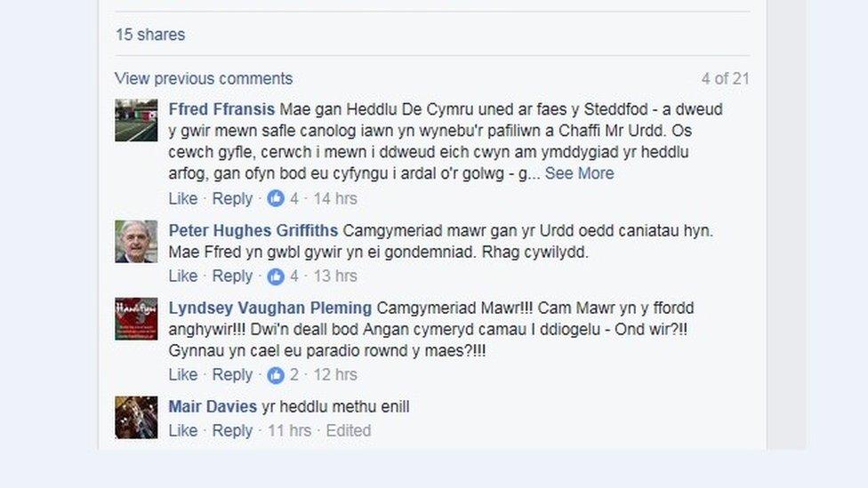Open the Lyndsey Vaughan Pleming name link
The width and height of the screenshot is (868, 488).
point(270,308)
